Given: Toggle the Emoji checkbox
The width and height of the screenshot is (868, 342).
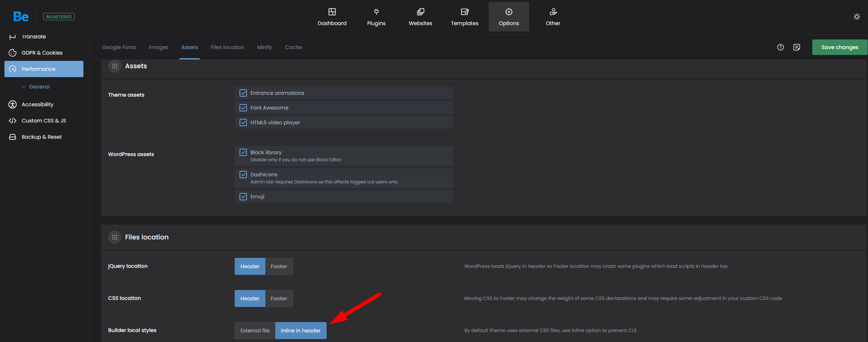Looking at the screenshot, I should [243, 197].
